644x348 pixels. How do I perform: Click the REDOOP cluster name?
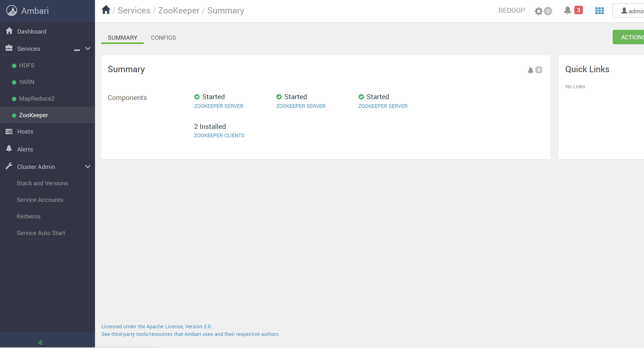[512, 10]
